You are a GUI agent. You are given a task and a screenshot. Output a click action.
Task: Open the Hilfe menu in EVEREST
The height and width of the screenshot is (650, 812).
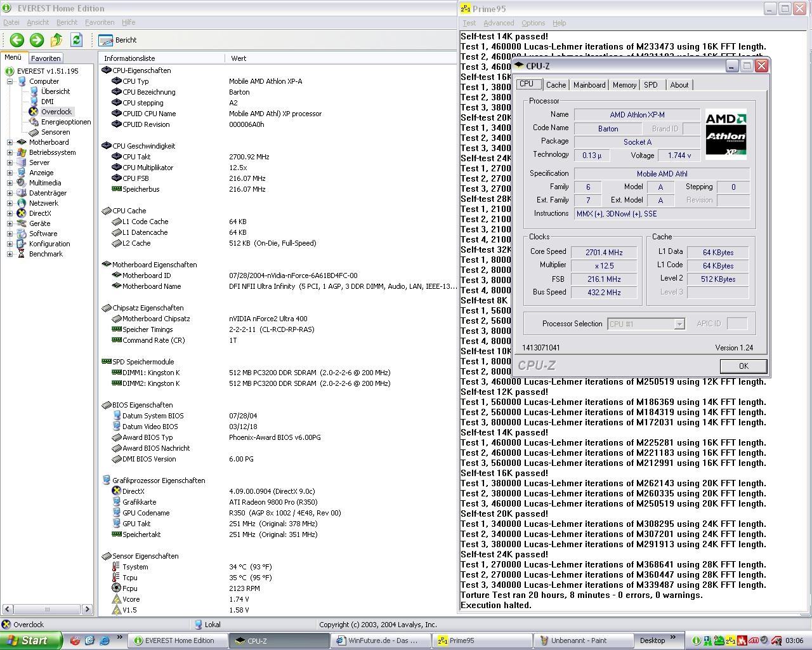129,22
